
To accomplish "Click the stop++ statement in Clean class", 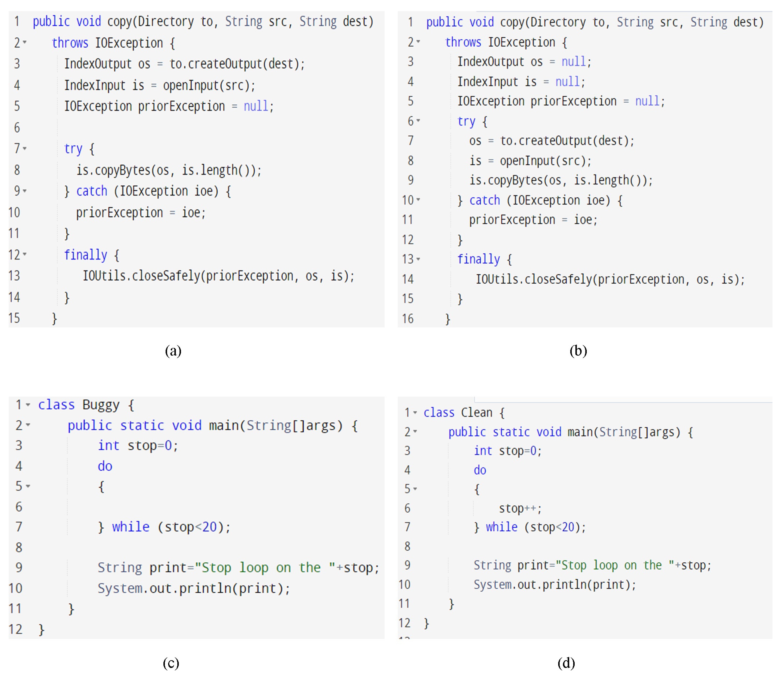I will pyautogui.click(x=520, y=508).
